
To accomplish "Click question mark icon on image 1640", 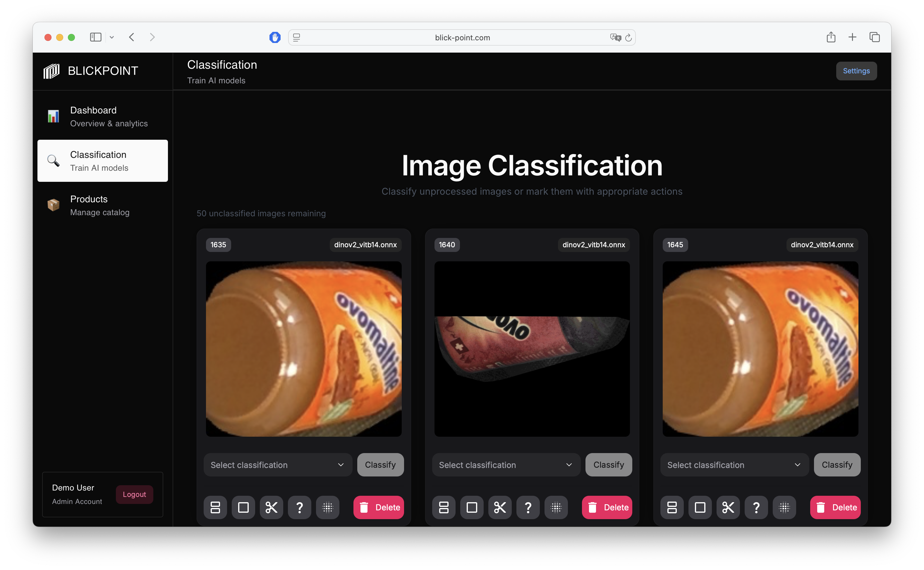I will pos(528,507).
